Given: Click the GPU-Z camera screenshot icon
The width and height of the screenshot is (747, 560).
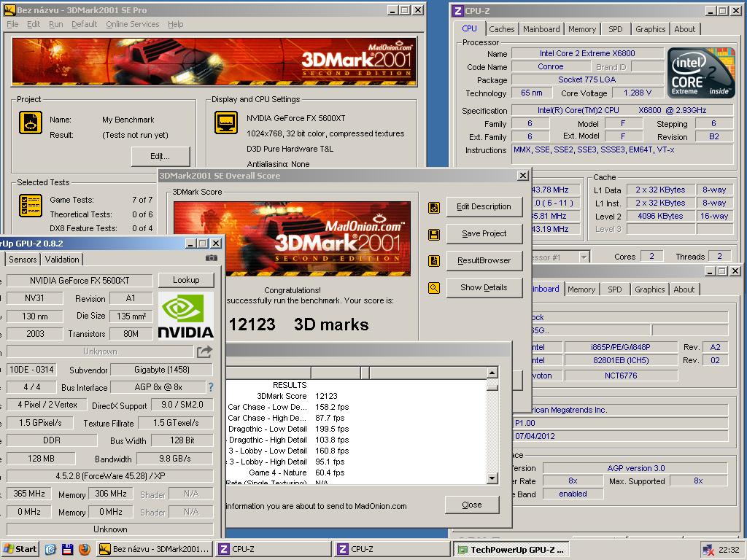Looking at the screenshot, I should (x=211, y=258).
